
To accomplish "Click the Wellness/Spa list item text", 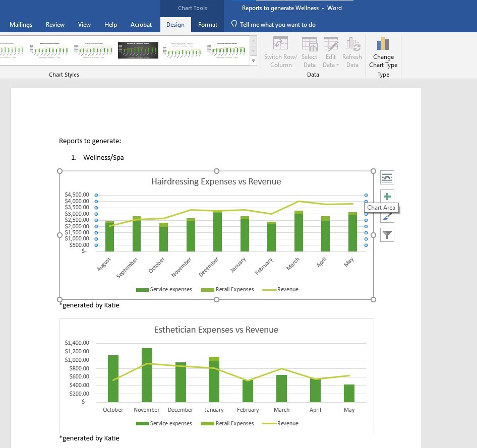I will coord(103,157).
